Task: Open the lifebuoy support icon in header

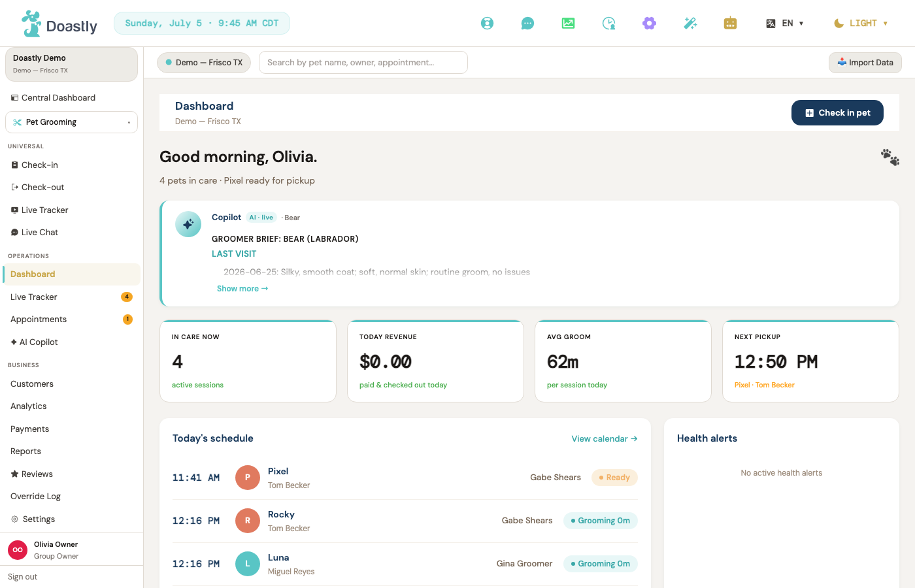Action: pos(487,24)
